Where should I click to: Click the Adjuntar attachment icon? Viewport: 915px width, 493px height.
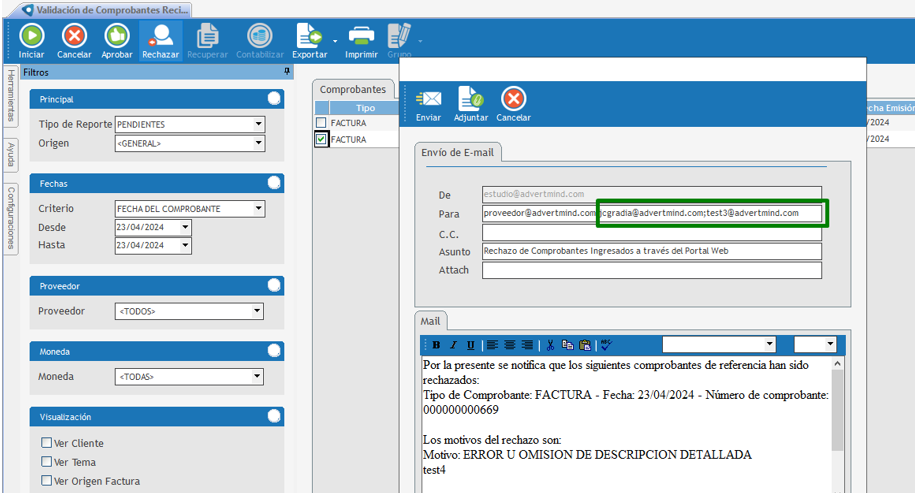pyautogui.click(x=470, y=99)
